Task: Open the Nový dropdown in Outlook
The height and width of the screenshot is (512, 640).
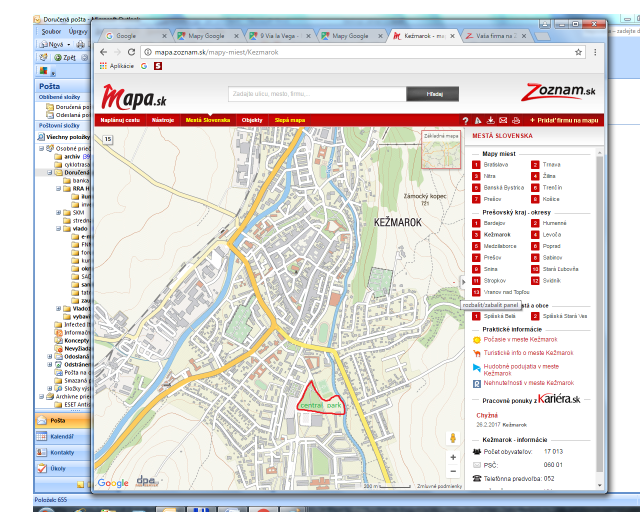Action: (69, 45)
